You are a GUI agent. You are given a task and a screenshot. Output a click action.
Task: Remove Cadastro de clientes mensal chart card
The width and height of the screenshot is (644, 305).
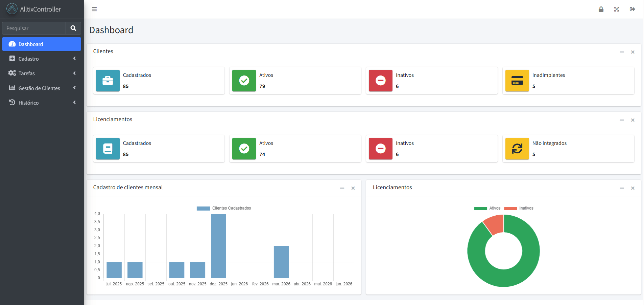tap(353, 188)
